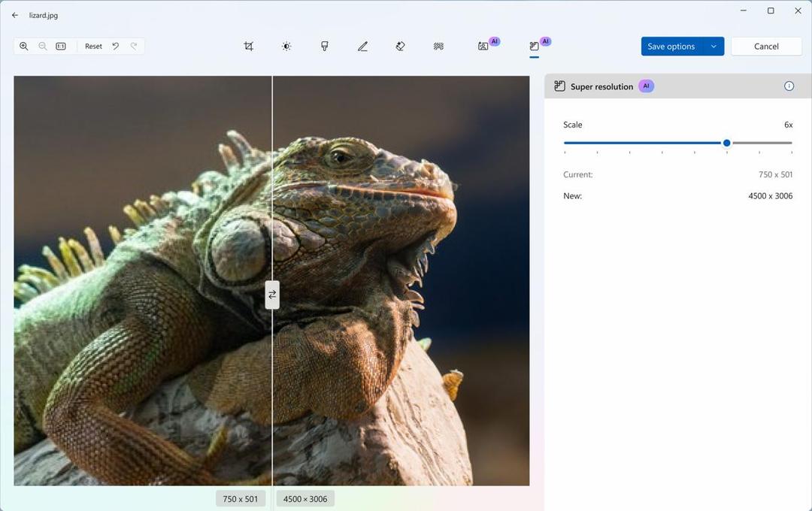The image size is (812, 511).
Task: Open the Super resolution info icon
Action: [x=789, y=86]
